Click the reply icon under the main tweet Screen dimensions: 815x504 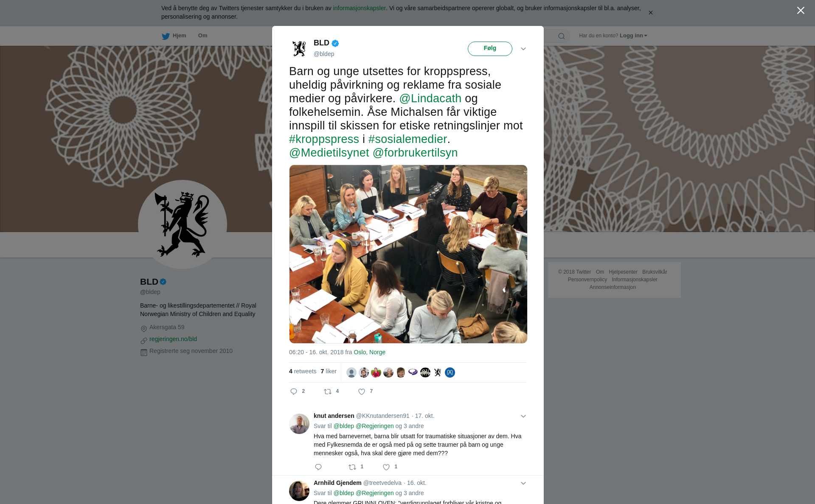tap(294, 392)
